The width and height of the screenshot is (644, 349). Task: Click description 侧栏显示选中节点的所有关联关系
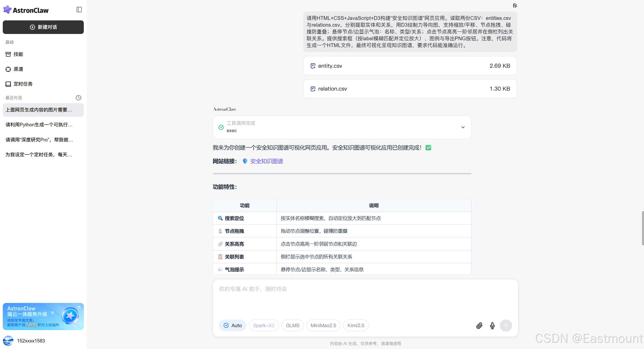(x=316, y=257)
